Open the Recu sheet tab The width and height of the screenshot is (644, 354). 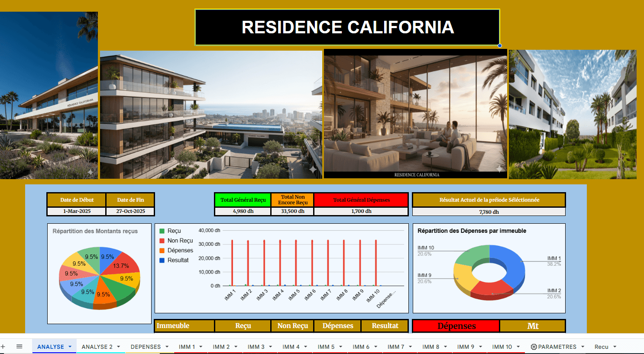click(601, 347)
